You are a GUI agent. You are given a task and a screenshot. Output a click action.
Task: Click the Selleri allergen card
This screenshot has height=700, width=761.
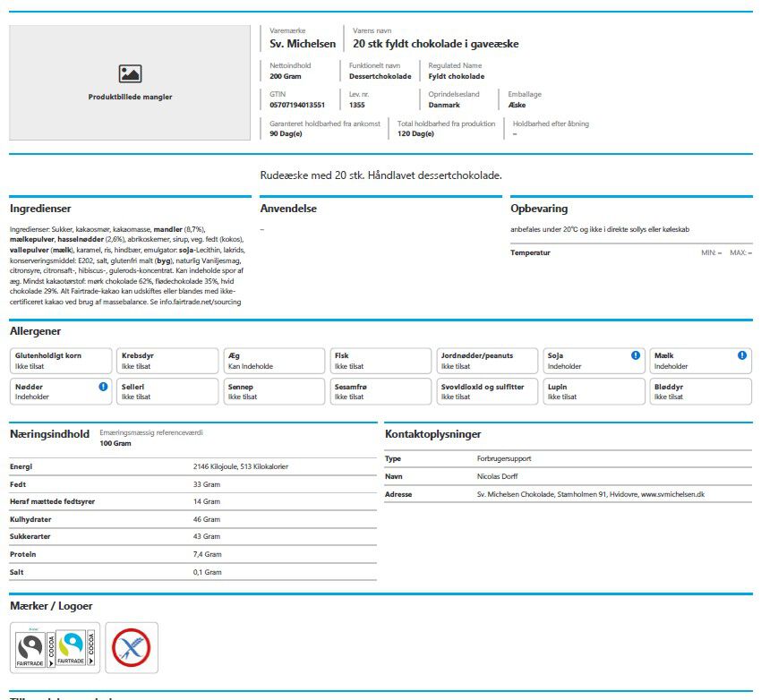click(167, 391)
